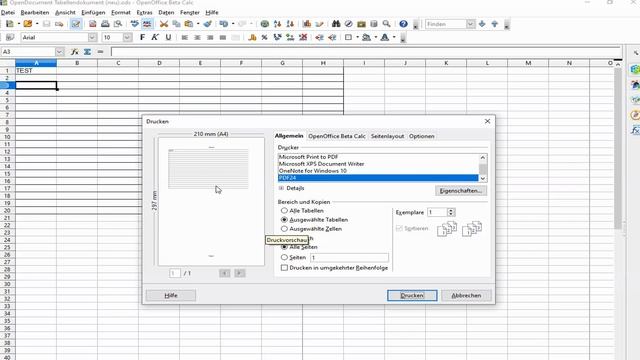640x360 pixels.
Task: Click the find previous up arrow
Action: click(x=495, y=24)
